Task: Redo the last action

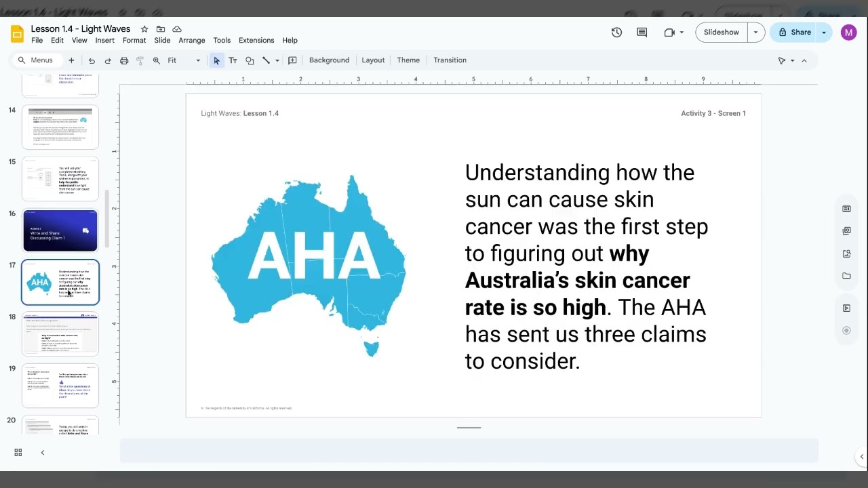Action: (108, 60)
